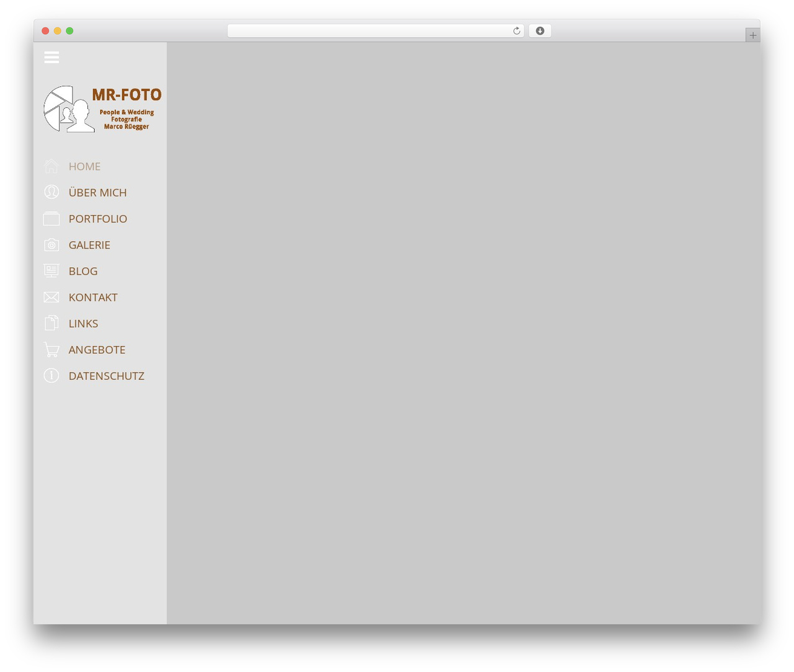
Task: Focus the browser address bar
Action: click(x=375, y=31)
